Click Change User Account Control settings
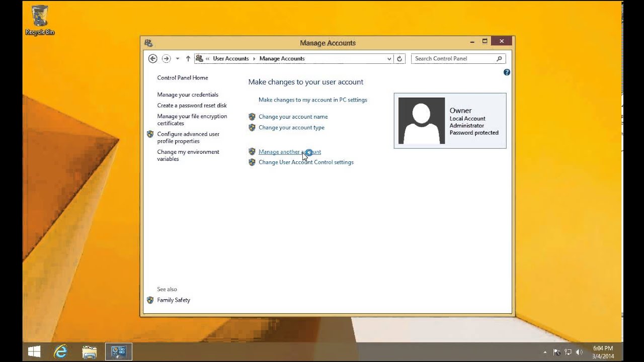Image resolution: width=644 pixels, height=362 pixels. tap(306, 162)
